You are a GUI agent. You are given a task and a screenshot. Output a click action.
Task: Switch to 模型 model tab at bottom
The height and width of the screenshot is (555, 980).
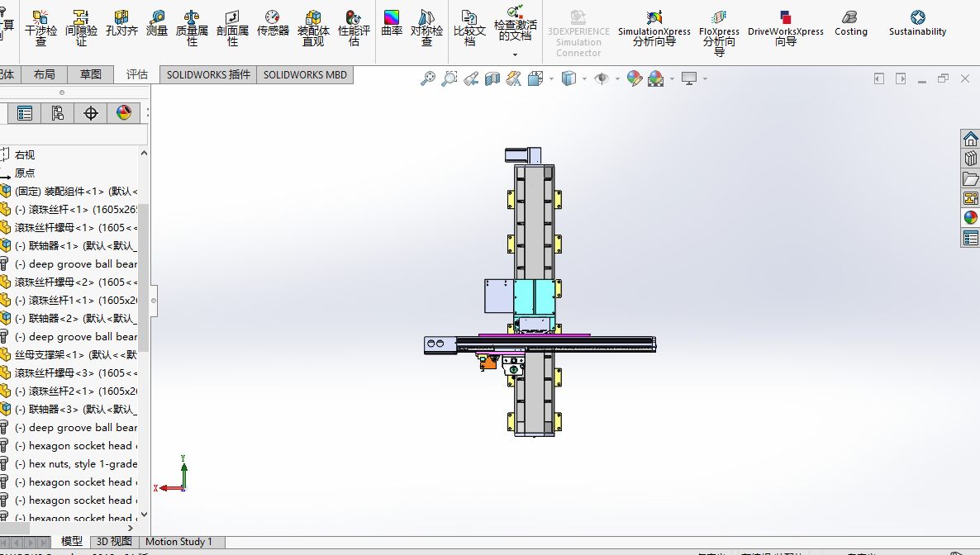71,542
